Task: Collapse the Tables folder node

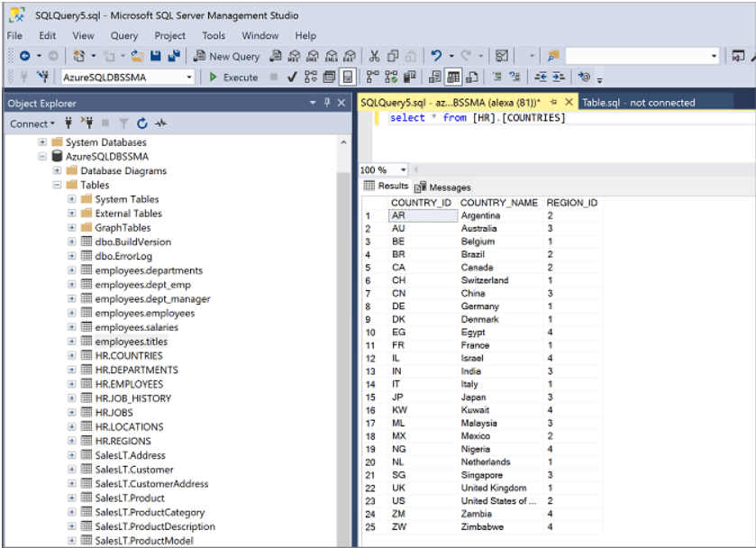Action: [58, 185]
